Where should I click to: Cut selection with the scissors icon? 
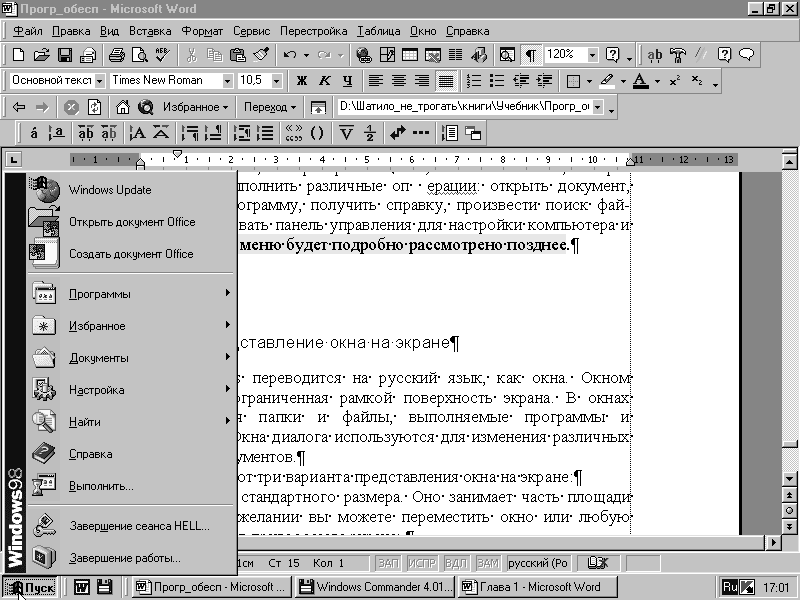[x=192, y=55]
